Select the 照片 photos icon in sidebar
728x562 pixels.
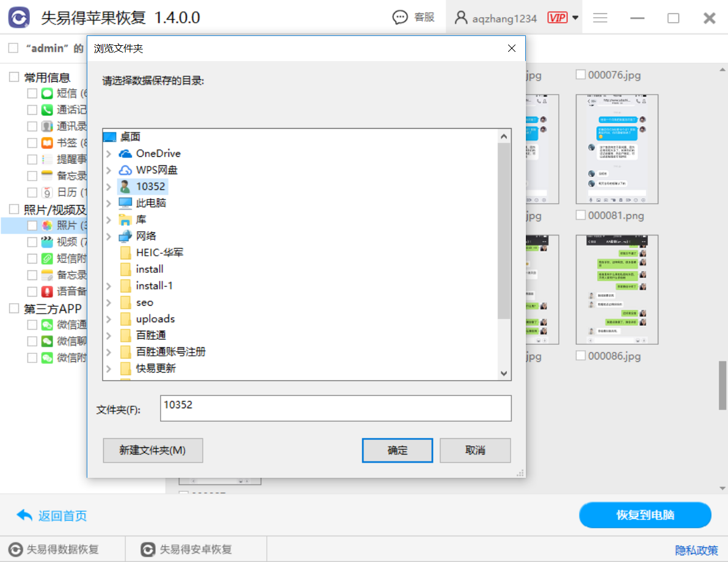pyautogui.click(x=46, y=226)
